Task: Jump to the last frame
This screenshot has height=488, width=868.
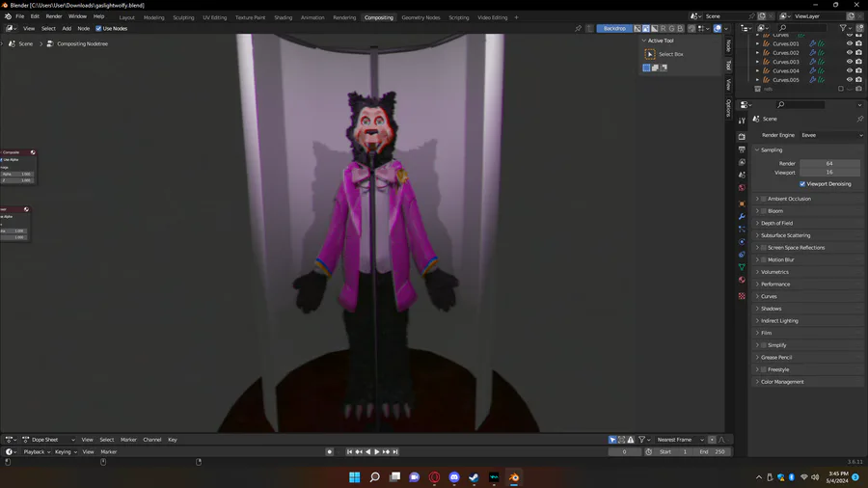Action: (395, 451)
